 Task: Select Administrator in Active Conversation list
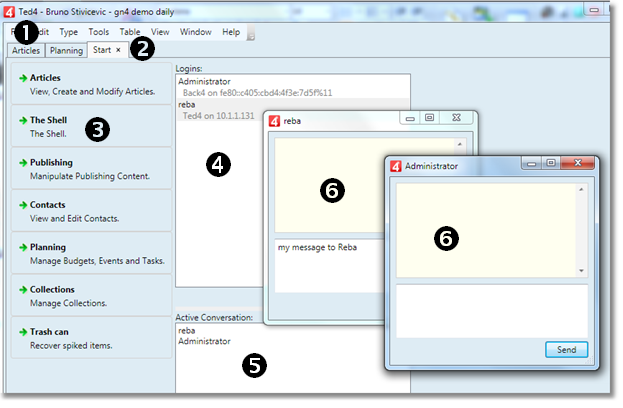click(x=204, y=341)
